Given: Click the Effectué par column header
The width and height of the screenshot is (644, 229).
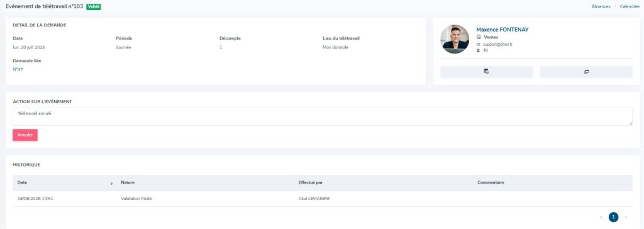Looking at the screenshot, I should pyautogui.click(x=311, y=182).
